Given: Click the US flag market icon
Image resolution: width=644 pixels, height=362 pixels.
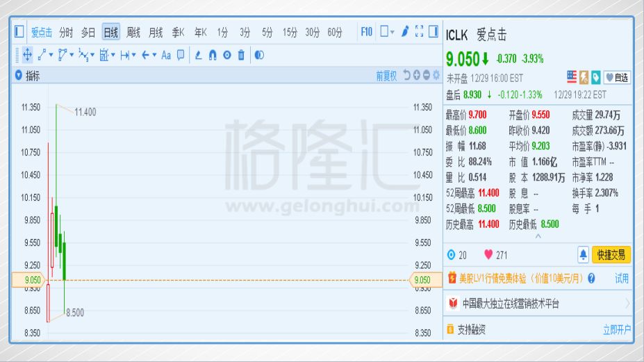Looking at the screenshot, I should [572, 77].
